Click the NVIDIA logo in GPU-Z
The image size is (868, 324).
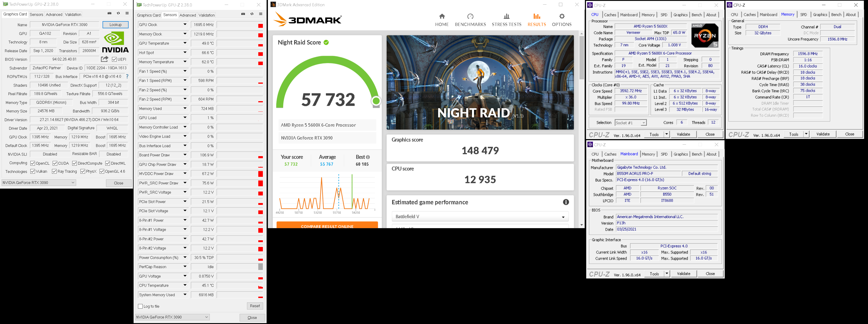coord(115,42)
